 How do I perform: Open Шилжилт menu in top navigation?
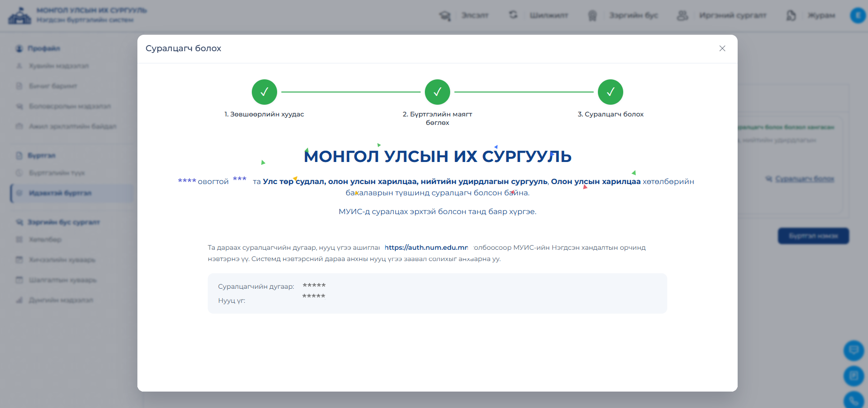click(x=549, y=15)
